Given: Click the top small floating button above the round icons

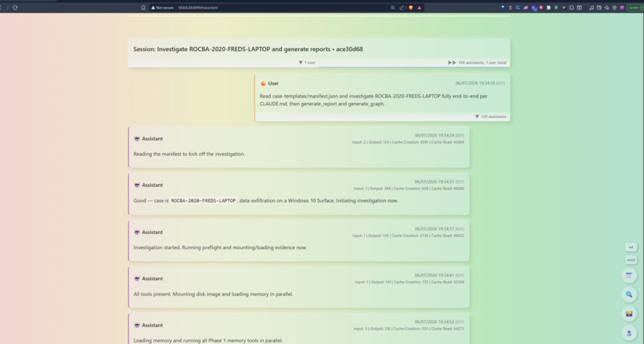Looking at the screenshot, I should pos(631,247).
